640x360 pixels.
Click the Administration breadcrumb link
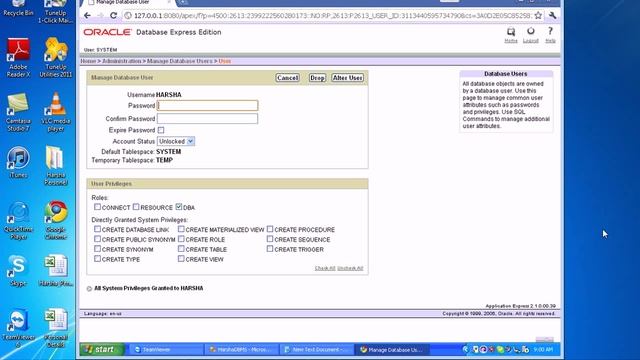coord(122,61)
